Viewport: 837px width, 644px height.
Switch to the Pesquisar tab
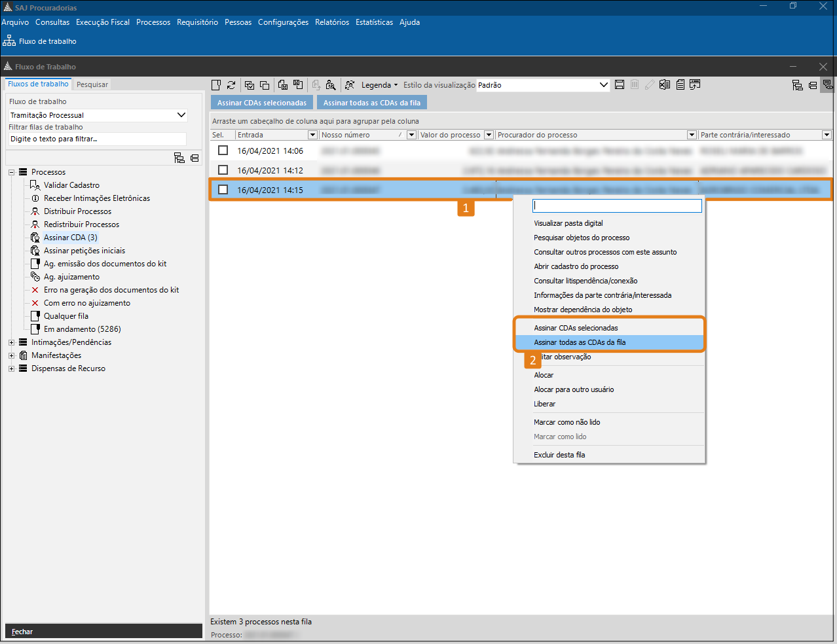(92, 84)
